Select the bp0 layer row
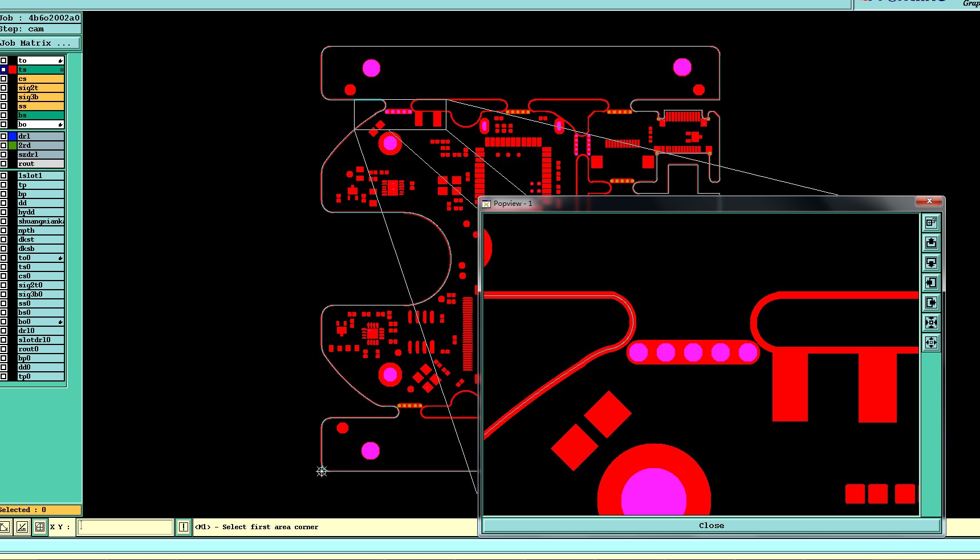 pos(40,358)
